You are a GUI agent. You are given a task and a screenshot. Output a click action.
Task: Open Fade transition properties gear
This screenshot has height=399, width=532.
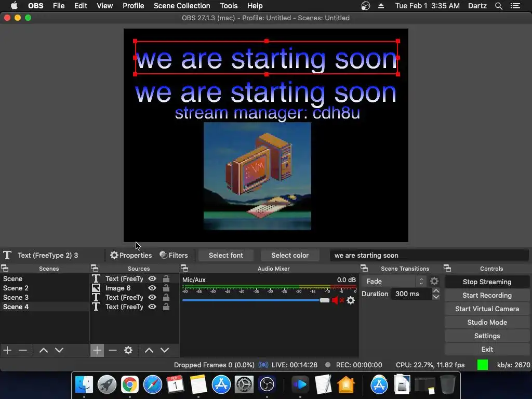pyautogui.click(x=434, y=281)
